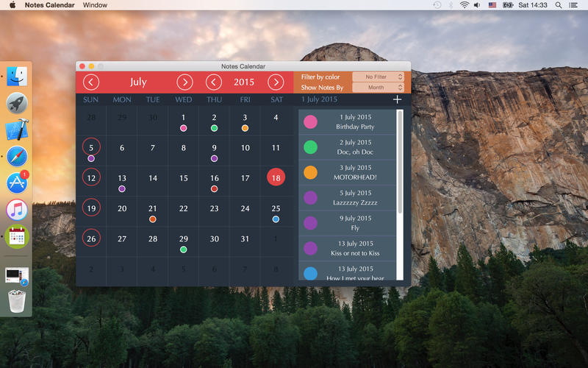This screenshot has height=368, width=588.
Task: Open the Trash in the Dock
Action: point(17,301)
